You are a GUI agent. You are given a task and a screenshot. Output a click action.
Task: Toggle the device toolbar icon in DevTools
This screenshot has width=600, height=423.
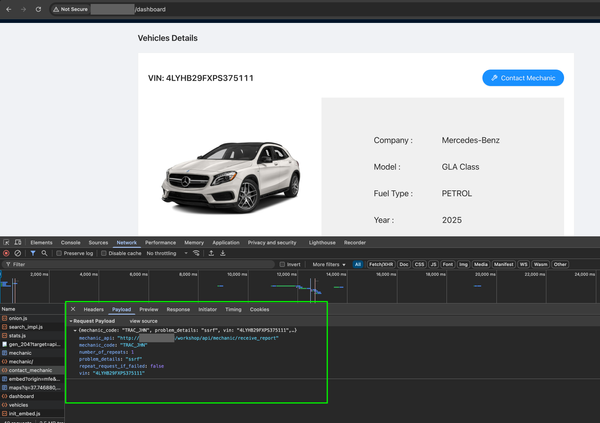[x=19, y=242]
